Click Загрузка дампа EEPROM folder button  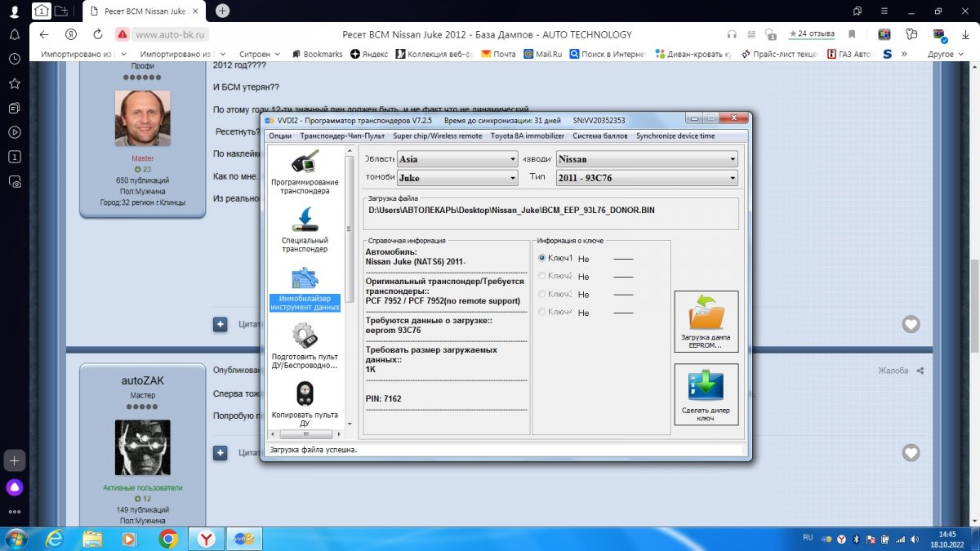point(706,322)
